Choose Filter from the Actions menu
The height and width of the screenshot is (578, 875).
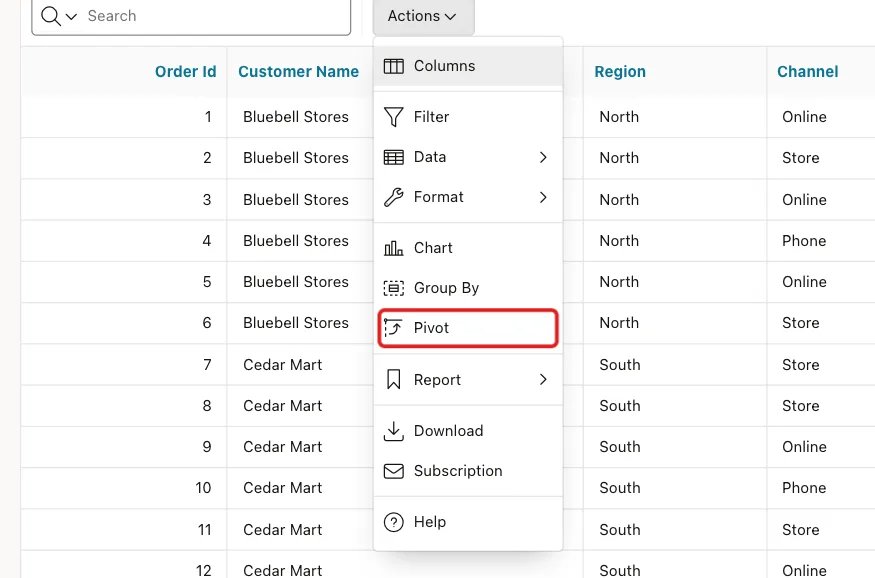click(468, 117)
